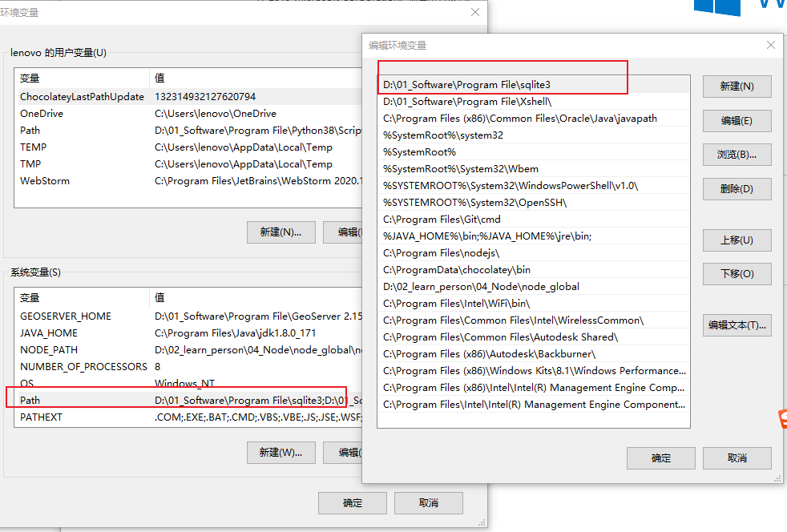Click 新建(W) under system variables
The image size is (787, 532).
[280, 453]
